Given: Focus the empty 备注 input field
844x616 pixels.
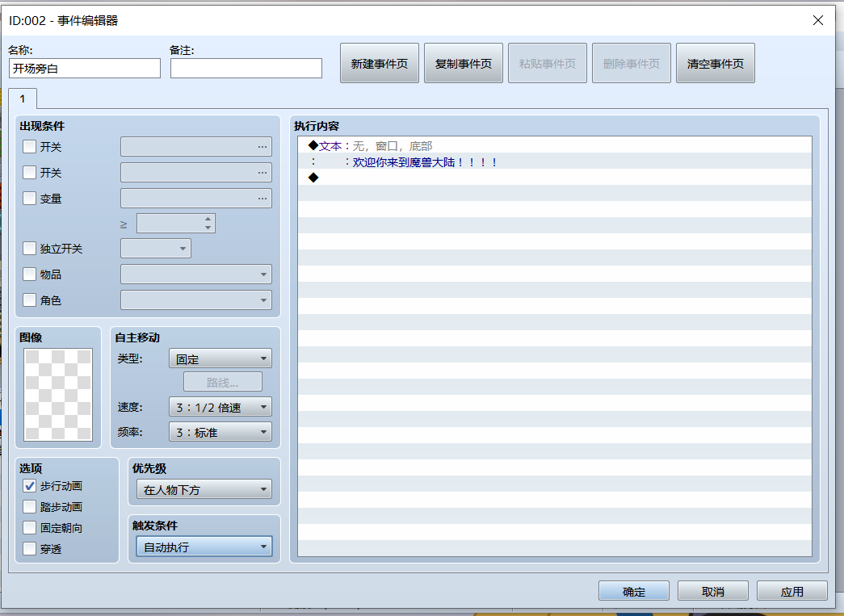Looking at the screenshot, I should [246, 69].
